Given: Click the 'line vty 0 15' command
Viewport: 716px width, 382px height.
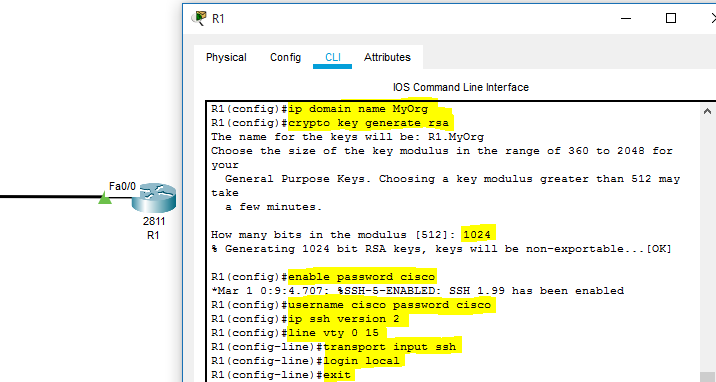Looking at the screenshot, I should [333, 333].
